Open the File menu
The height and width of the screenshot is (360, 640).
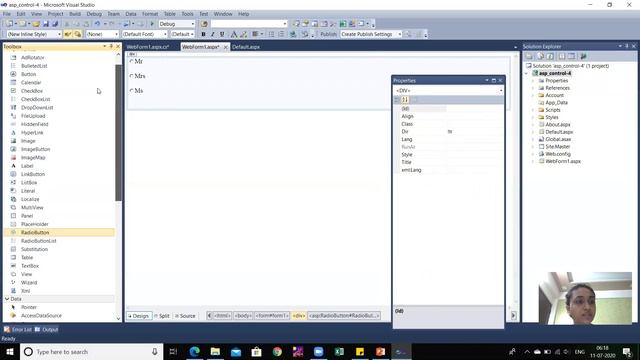pos(7,14)
